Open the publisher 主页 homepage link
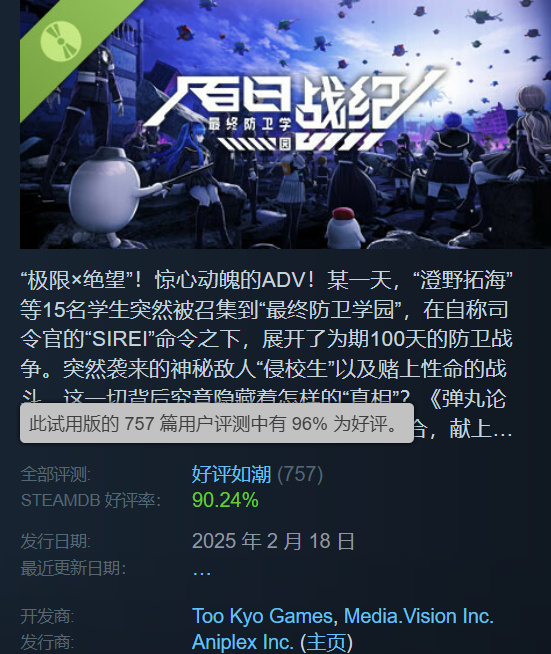The height and width of the screenshot is (654, 551). pos(327,642)
